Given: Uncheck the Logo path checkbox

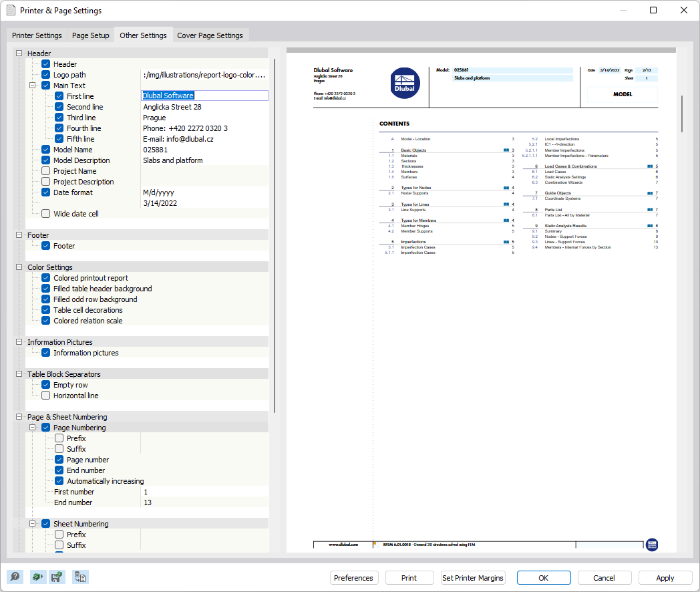Looking at the screenshot, I should pyautogui.click(x=46, y=75).
